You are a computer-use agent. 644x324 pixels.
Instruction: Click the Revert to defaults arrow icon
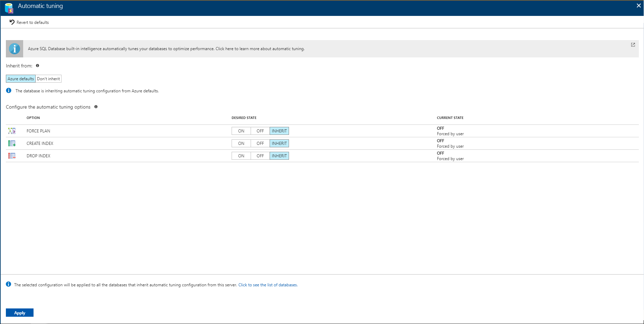coord(12,22)
